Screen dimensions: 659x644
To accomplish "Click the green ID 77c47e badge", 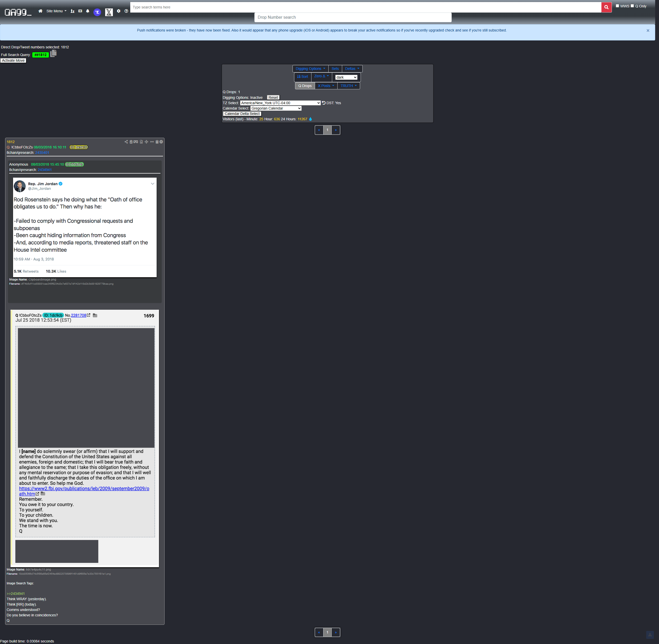I will coord(74,164).
